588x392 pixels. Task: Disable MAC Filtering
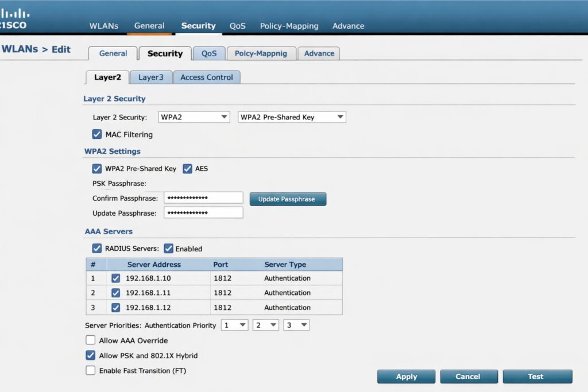click(97, 134)
